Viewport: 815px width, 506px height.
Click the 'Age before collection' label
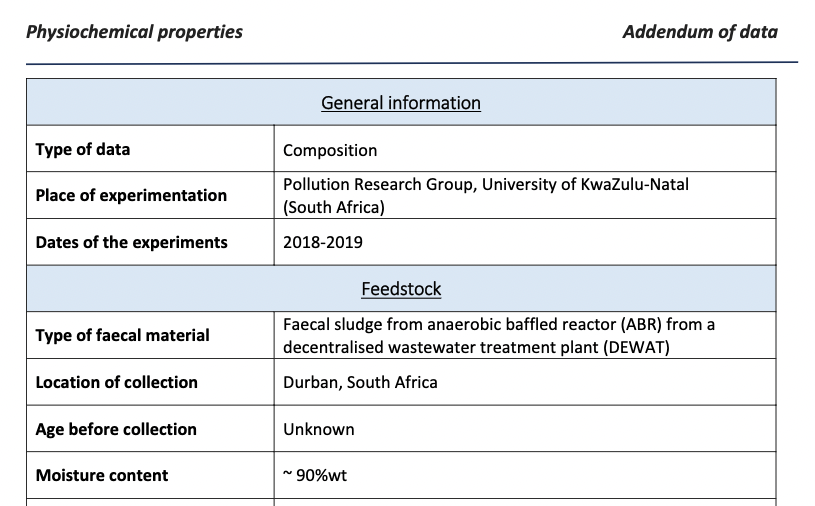[x=116, y=429]
